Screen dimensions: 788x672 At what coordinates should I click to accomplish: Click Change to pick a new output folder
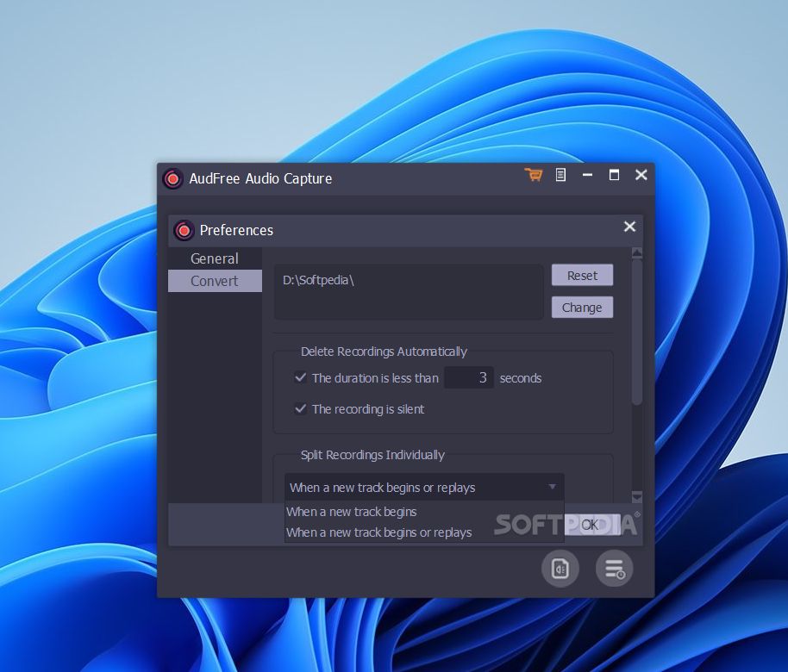coord(582,307)
